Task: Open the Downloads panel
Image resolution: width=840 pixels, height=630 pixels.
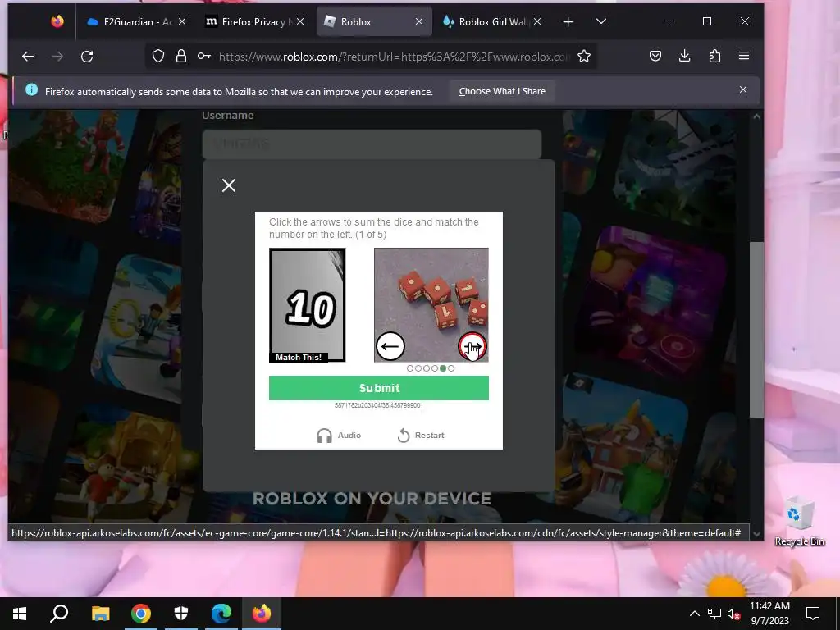Action: (685, 57)
